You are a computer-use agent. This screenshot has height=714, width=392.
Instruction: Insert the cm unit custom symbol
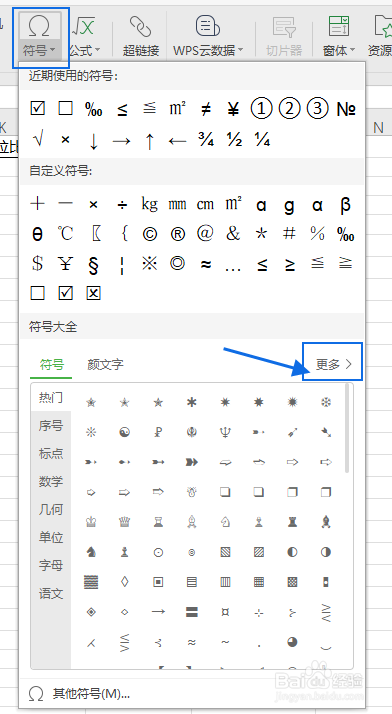[205, 204]
